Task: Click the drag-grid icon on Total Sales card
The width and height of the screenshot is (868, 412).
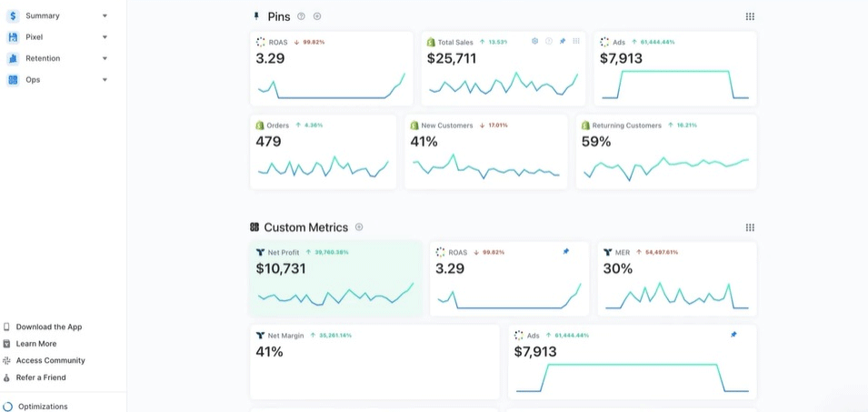Action: tap(576, 41)
